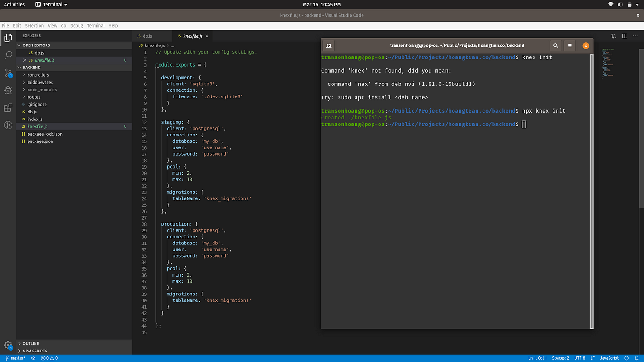Click terminal new tab icon
The height and width of the screenshot is (362, 644).
click(x=328, y=45)
